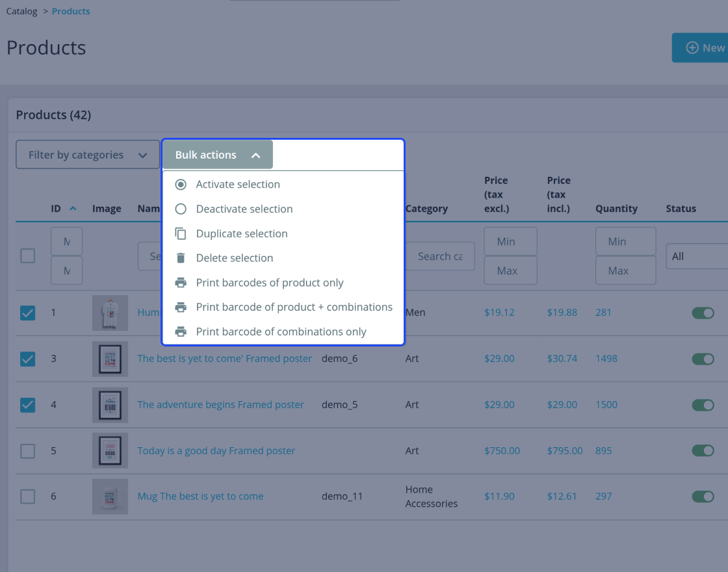
Task: Click the Activate selection radio icon
Action: (x=181, y=185)
